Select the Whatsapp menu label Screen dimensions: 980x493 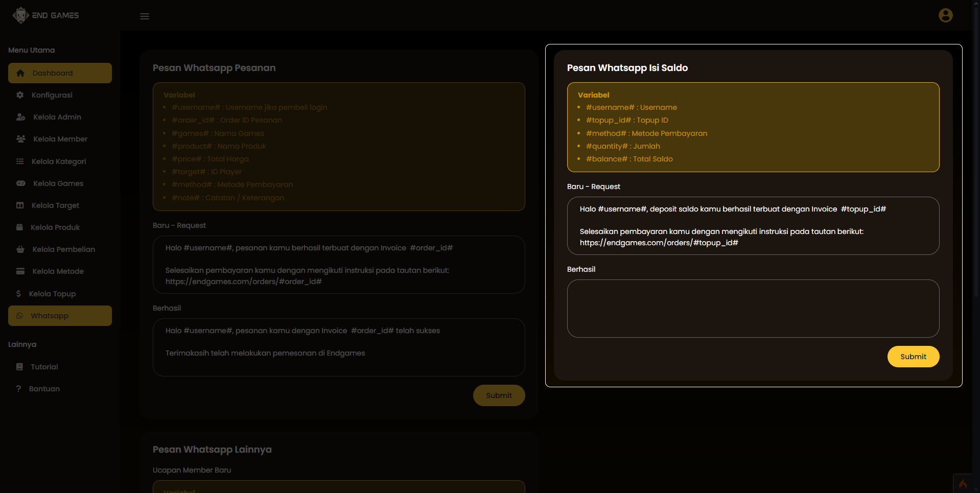[50, 316]
